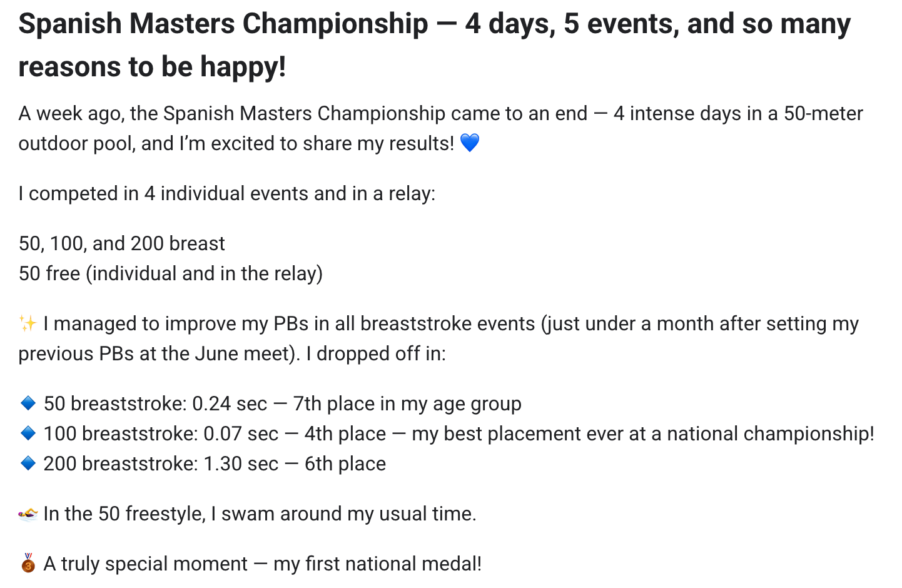
Task: Click the blue diamond beside 100 breaststroke
Action: tap(28, 433)
